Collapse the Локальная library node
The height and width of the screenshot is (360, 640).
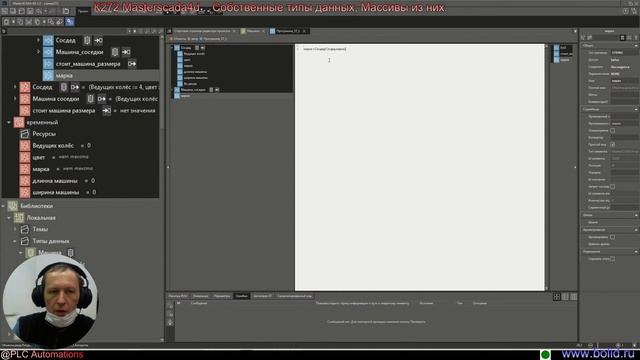9,218
